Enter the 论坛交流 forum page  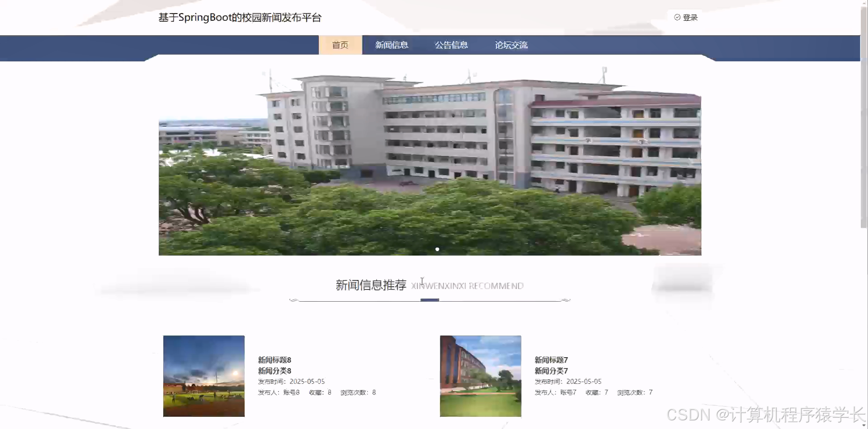(x=511, y=45)
